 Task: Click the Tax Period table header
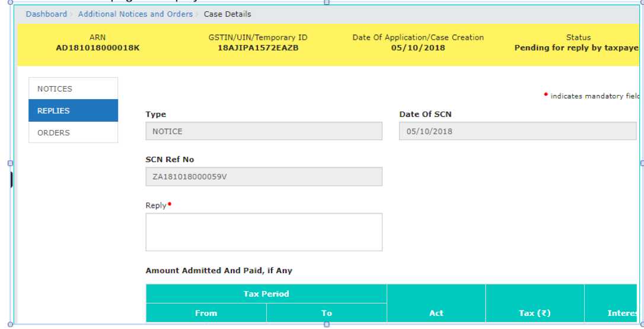(x=266, y=293)
